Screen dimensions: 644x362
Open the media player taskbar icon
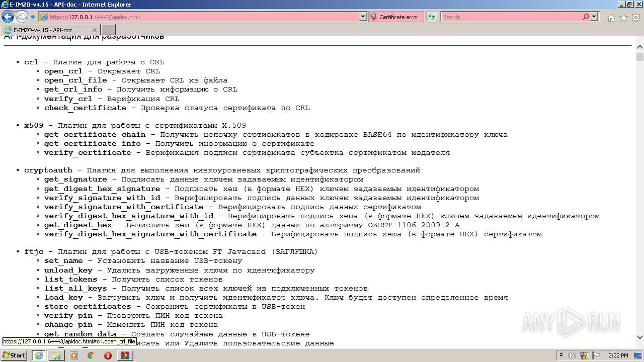(x=74, y=355)
